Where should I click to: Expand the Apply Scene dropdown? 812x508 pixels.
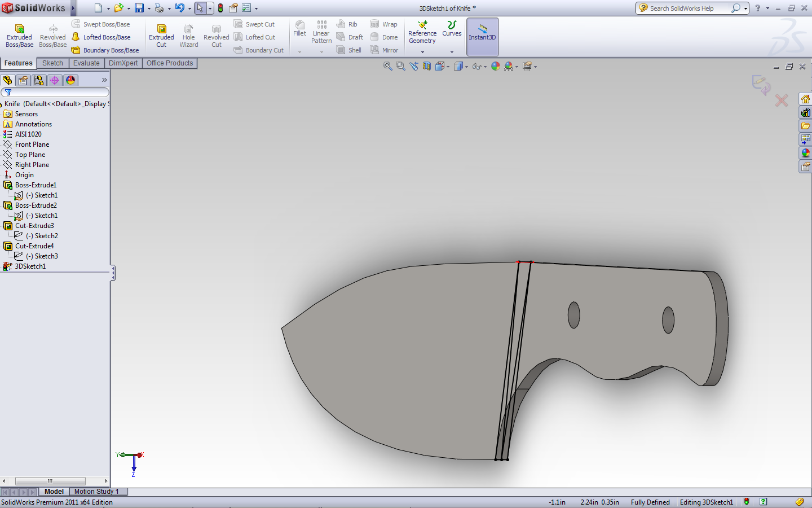click(517, 67)
